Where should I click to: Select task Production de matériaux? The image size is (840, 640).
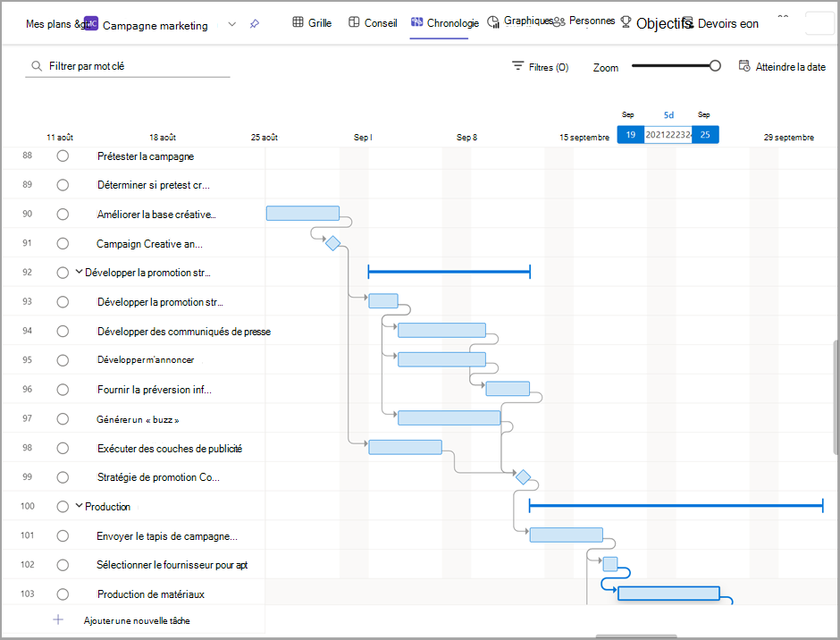(150, 594)
